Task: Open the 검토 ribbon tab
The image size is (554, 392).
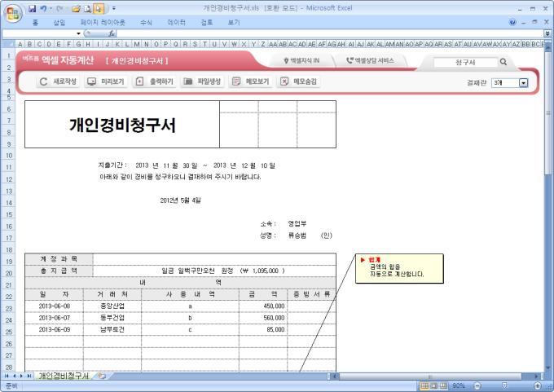Action: coord(207,23)
